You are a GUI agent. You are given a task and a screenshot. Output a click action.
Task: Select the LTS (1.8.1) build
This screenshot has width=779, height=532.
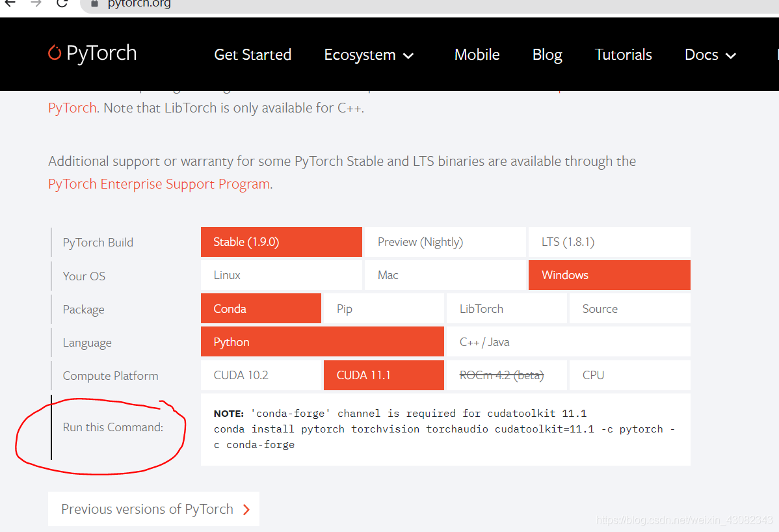(x=609, y=242)
